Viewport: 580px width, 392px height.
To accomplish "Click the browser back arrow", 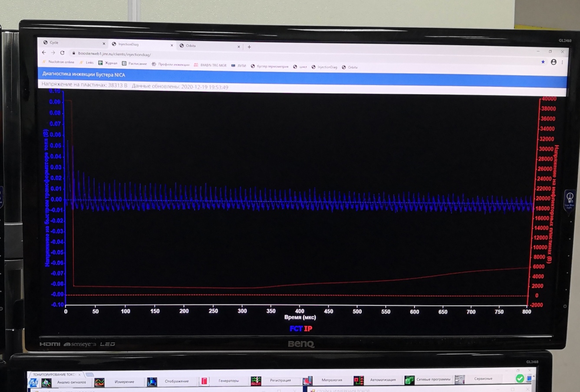I will 44,52.
